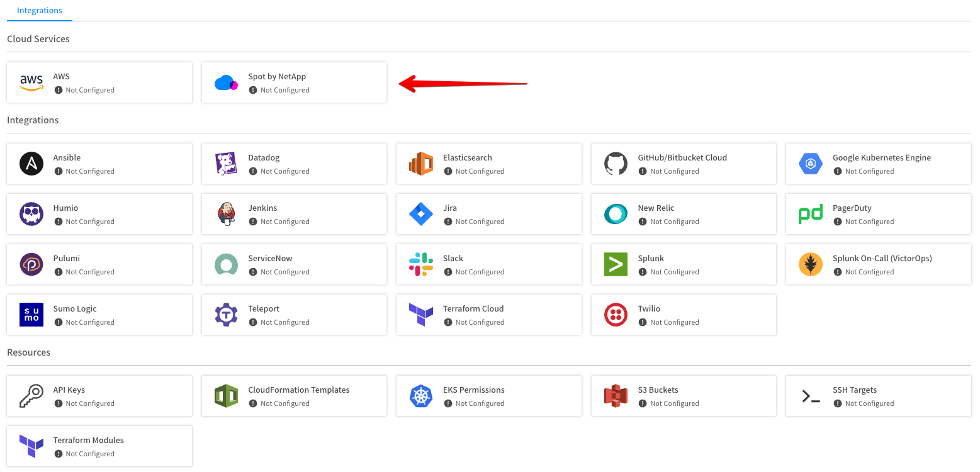
Task: Open the Terraform Cloud label
Action: (473, 308)
